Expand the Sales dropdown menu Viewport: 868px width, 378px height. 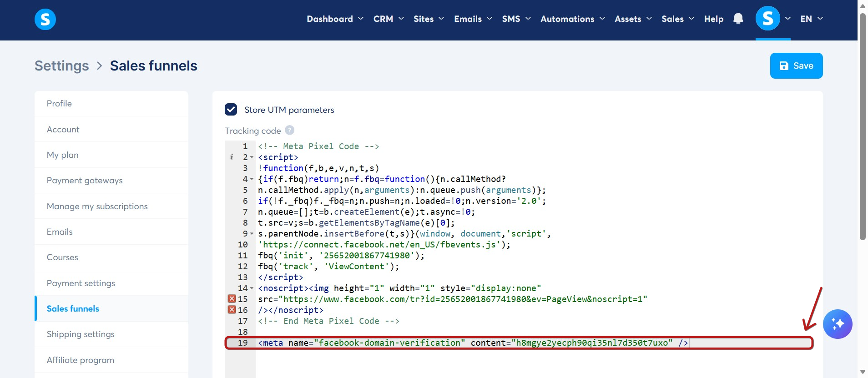point(678,19)
